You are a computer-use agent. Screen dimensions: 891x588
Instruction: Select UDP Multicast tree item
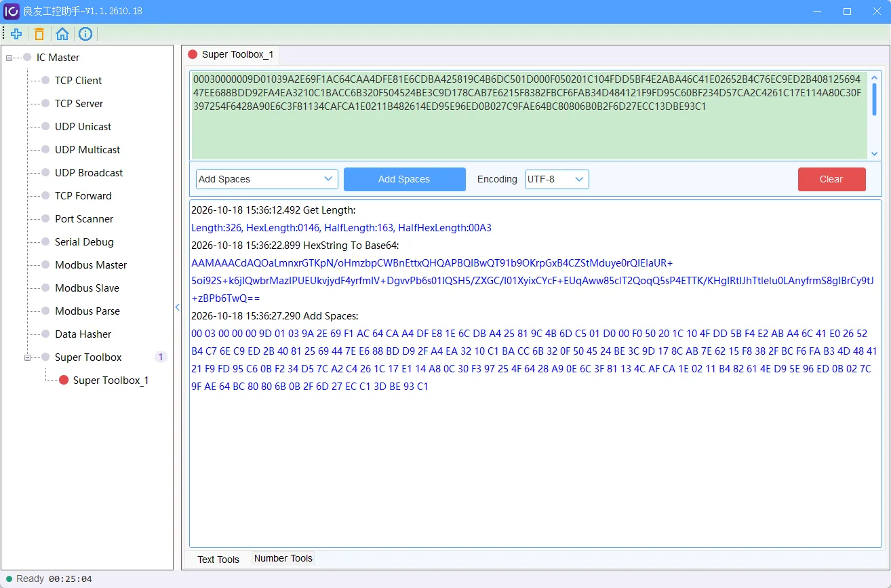(87, 150)
